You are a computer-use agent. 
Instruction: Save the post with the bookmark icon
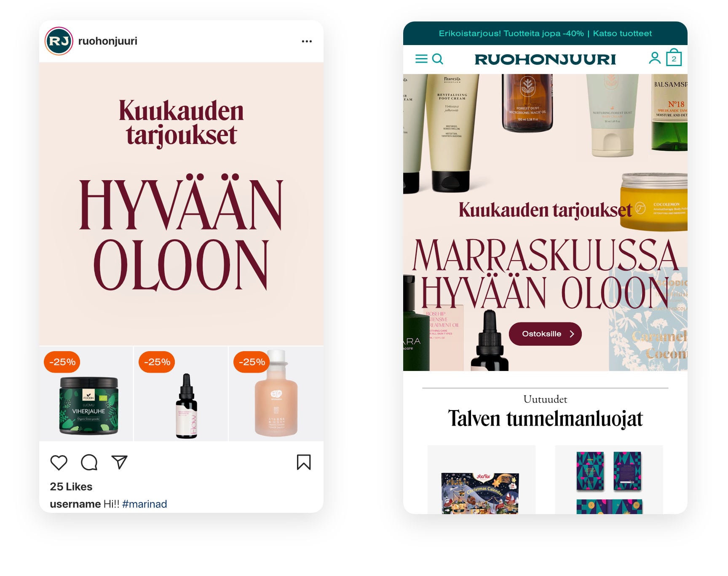pyautogui.click(x=303, y=462)
